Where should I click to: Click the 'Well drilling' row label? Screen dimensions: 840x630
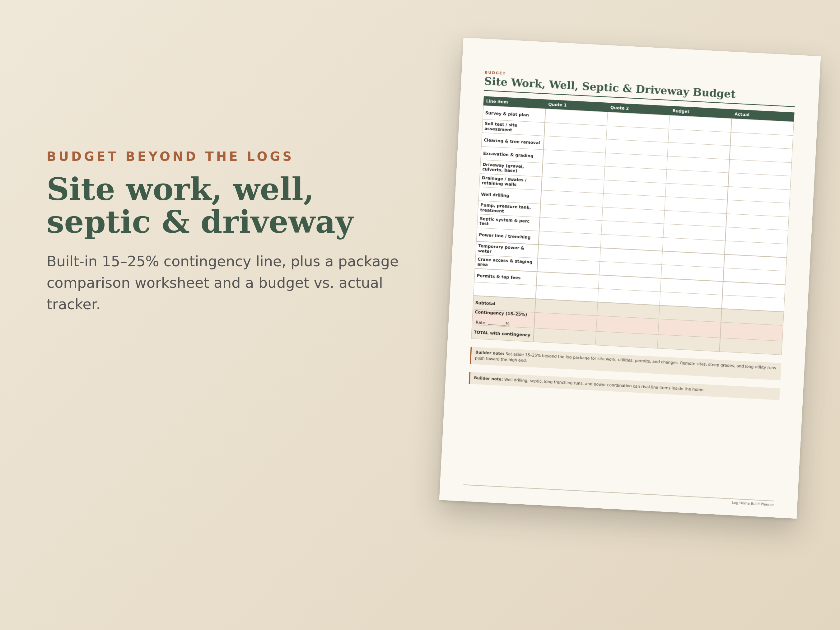(x=495, y=195)
